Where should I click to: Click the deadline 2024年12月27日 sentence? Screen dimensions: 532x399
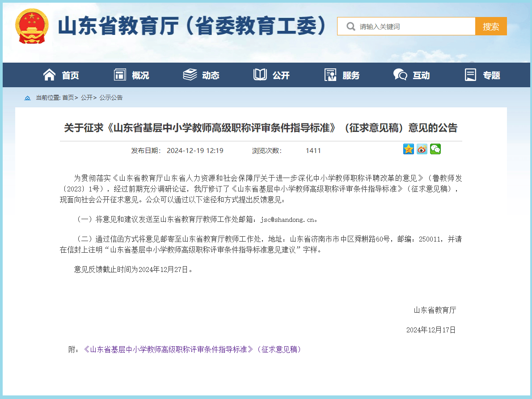[x=133, y=269]
